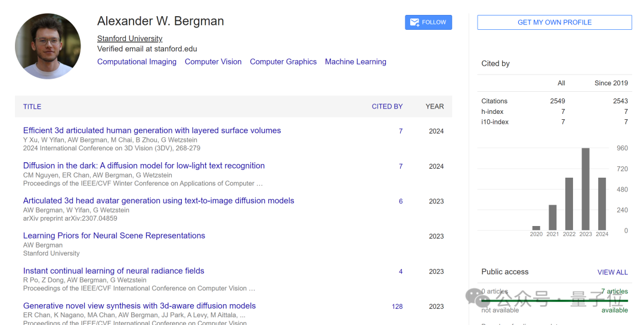The height and width of the screenshot is (325, 644).
Task: Click the green public access progress bar
Action: [555, 301]
